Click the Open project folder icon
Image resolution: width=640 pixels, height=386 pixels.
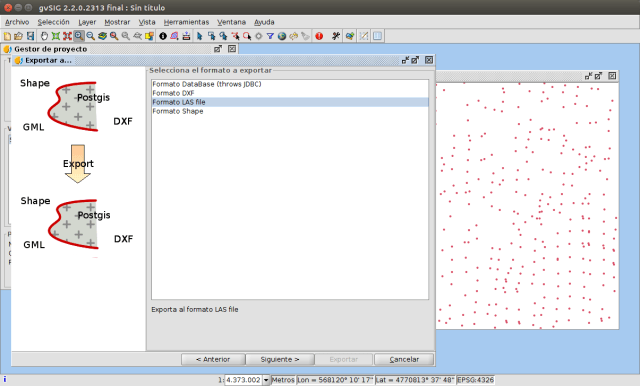[x=18, y=36]
